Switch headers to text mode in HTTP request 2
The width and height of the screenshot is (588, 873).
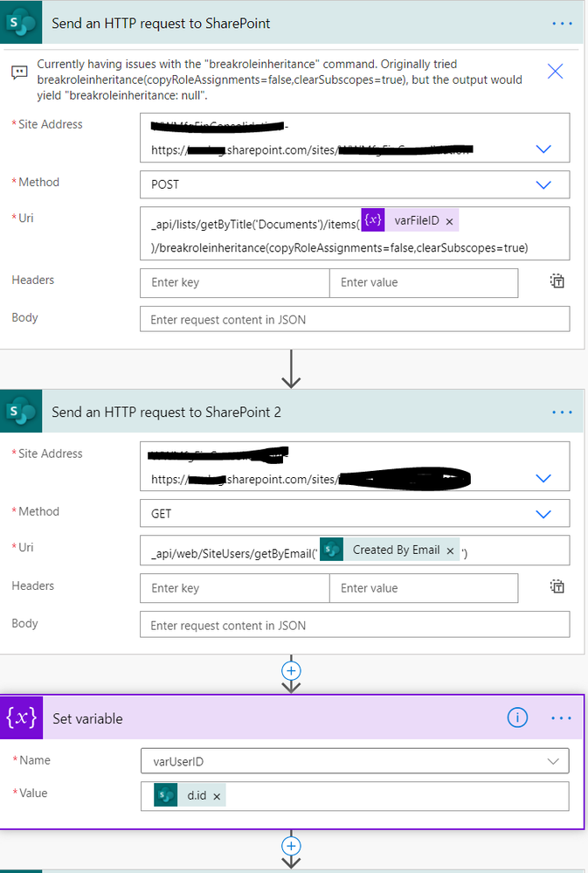[557, 587]
